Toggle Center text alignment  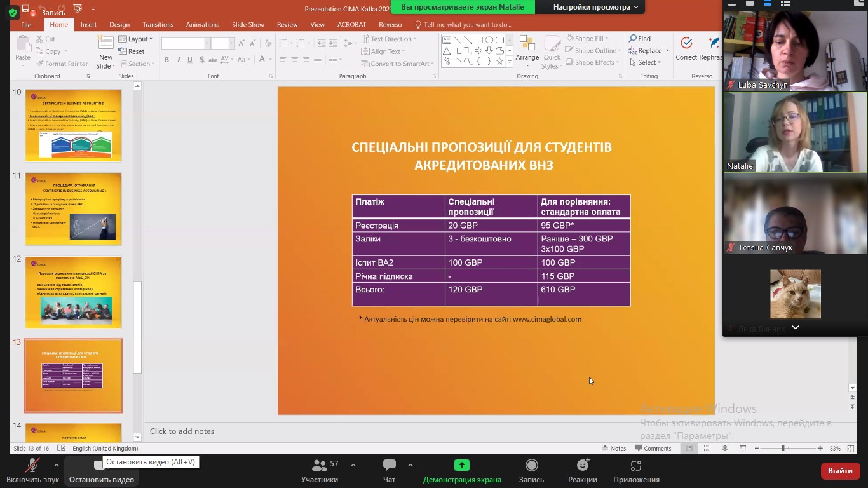294,60
